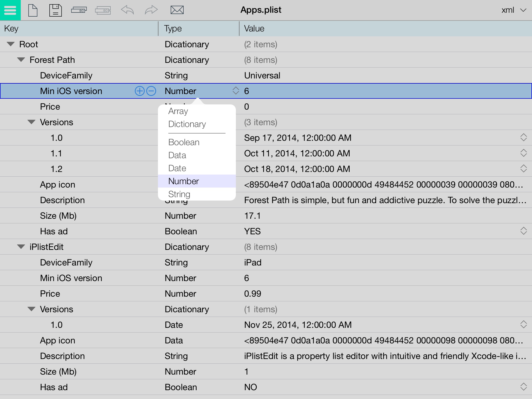532x399 pixels.
Task: Select Dictionary in type popup
Action: [187, 124]
